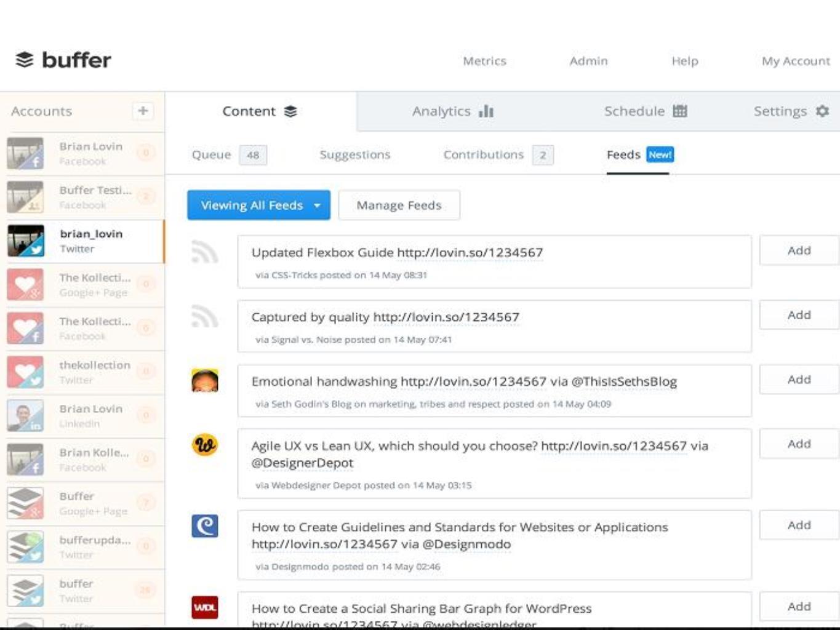
Task: Open the Contributions sub-tab
Action: pos(498,154)
